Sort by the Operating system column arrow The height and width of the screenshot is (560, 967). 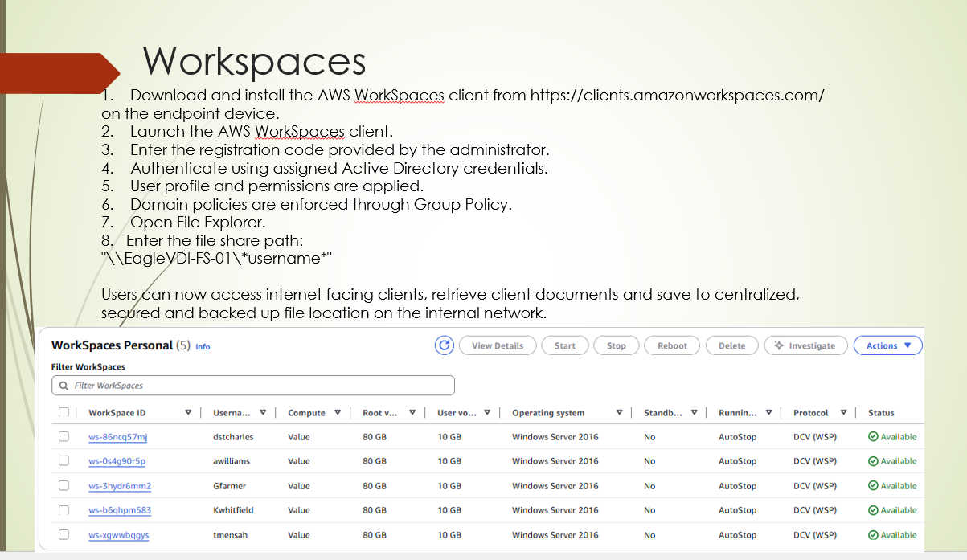[619, 413]
